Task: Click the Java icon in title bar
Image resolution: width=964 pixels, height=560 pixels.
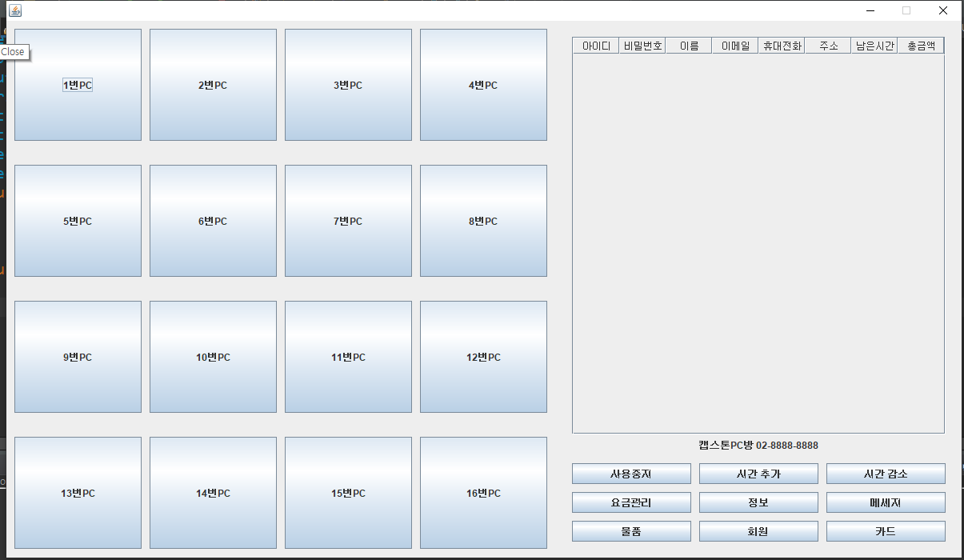Action: tap(15, 10)
